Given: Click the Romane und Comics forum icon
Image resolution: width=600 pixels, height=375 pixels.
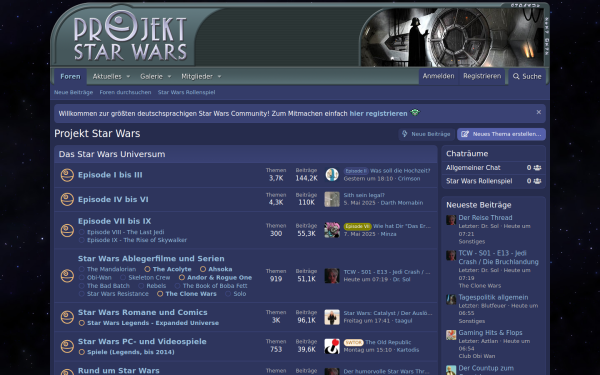Looking at the screenshot, I should click(67, 317).
